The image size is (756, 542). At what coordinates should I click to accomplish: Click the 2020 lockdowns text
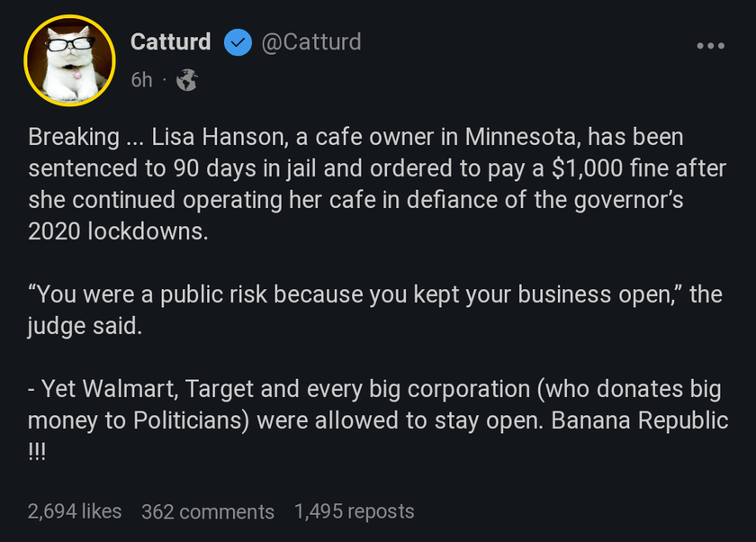coord(118,231)
